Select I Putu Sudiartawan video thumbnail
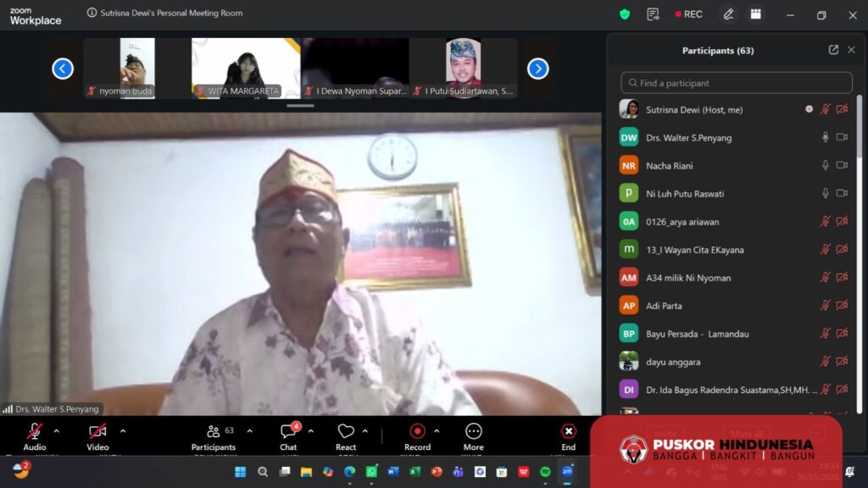868x488 pixels. 464,68
